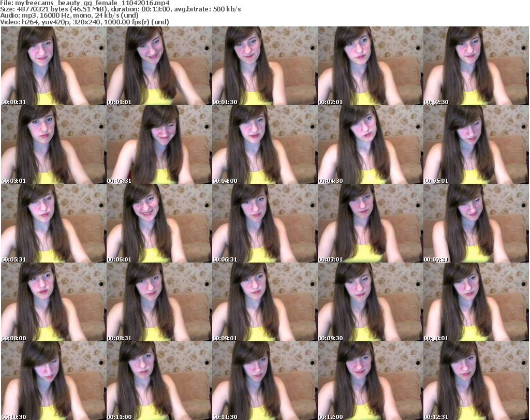
Task: Click the 'Size: 48770321 bytes' info line
Action: click(x=120, y=9)
